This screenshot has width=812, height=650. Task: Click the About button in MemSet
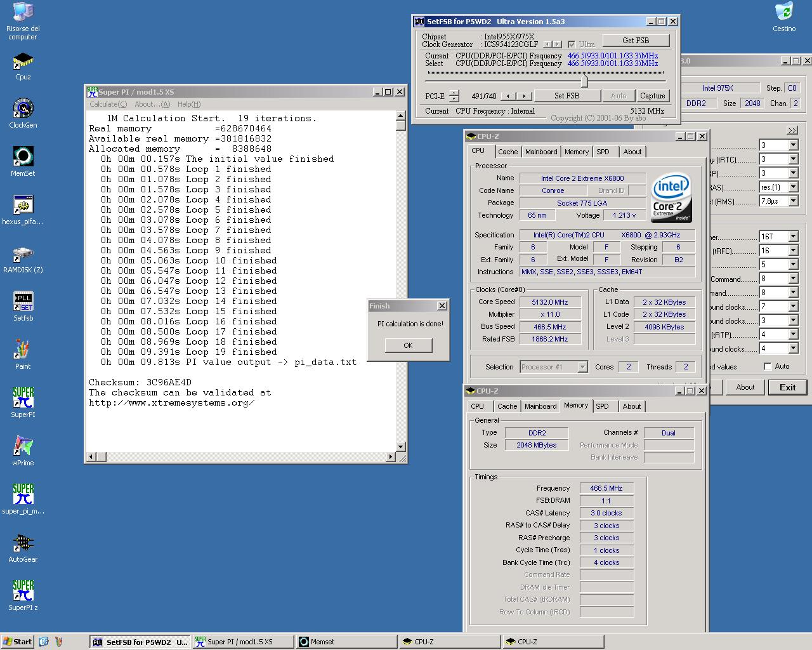pyautogui.click(x=745, y=387)
